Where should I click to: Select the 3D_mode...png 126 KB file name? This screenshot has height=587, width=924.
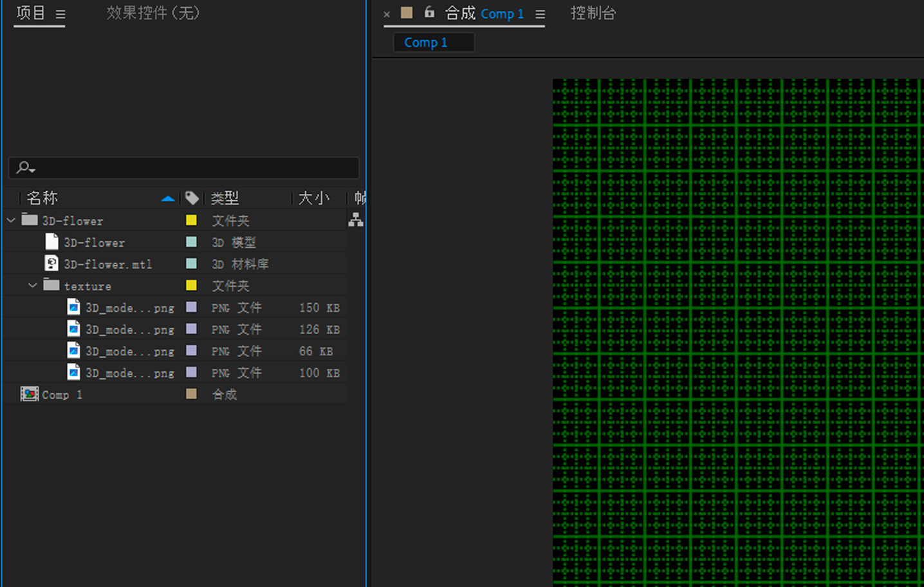[x=130, y=330]
